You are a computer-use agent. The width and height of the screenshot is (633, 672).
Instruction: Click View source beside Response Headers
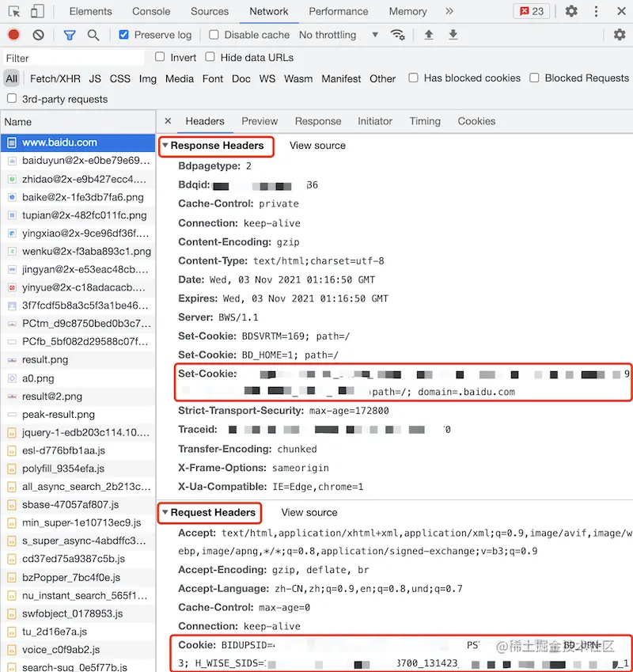317,146
